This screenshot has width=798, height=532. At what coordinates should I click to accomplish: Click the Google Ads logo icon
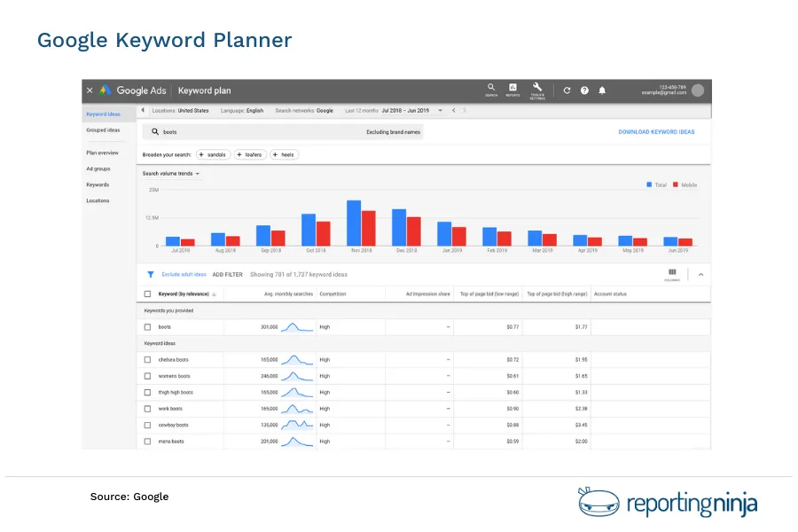pos(106,90)
